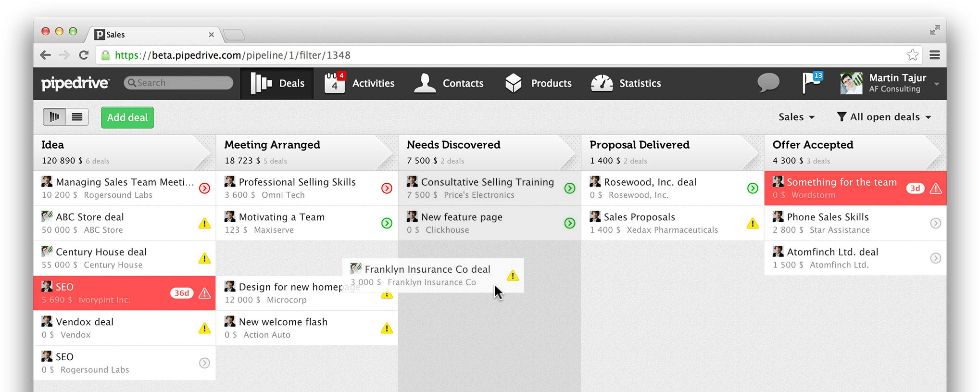Click Martin Tajur's profile avatar
This screenshot has width=980, height=392.
[851, 83]
